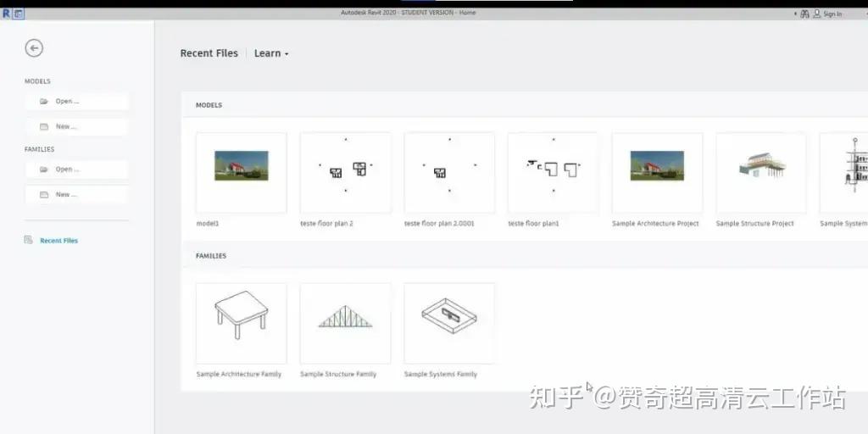Click Sign In text link

tap(832, 14)
